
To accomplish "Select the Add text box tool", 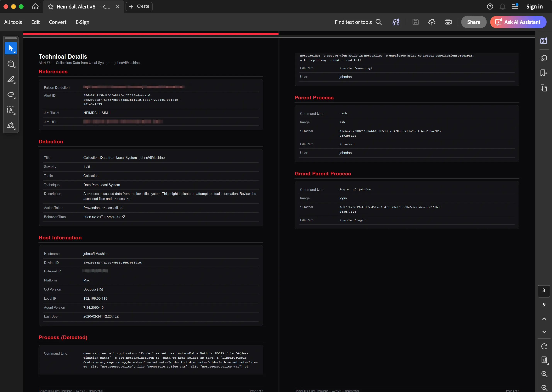I will [11, 110].
